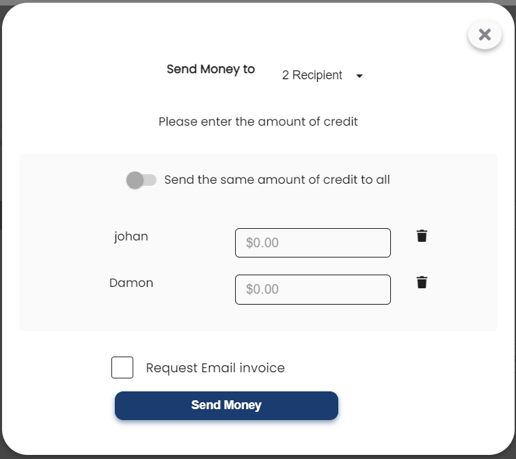The height and width of the screenshot is (459, 516).
Task: Close the Send Money dialog
Action: (x=485, y=35)
